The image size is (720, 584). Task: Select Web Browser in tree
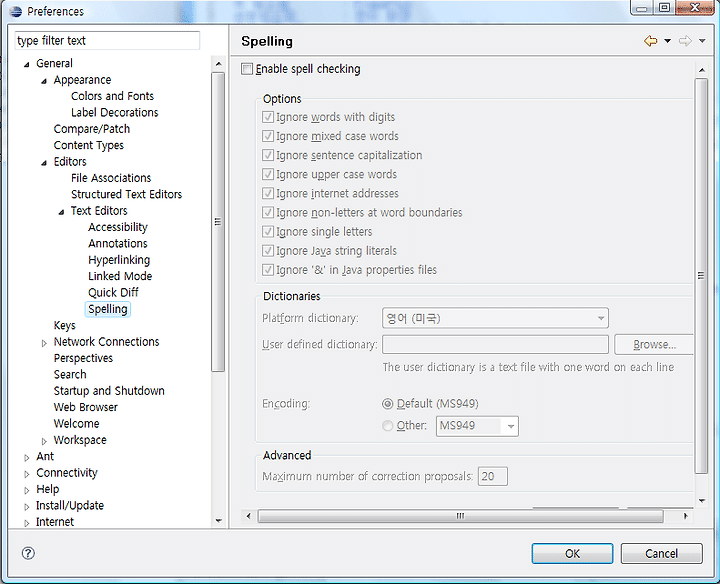[85, 407]
